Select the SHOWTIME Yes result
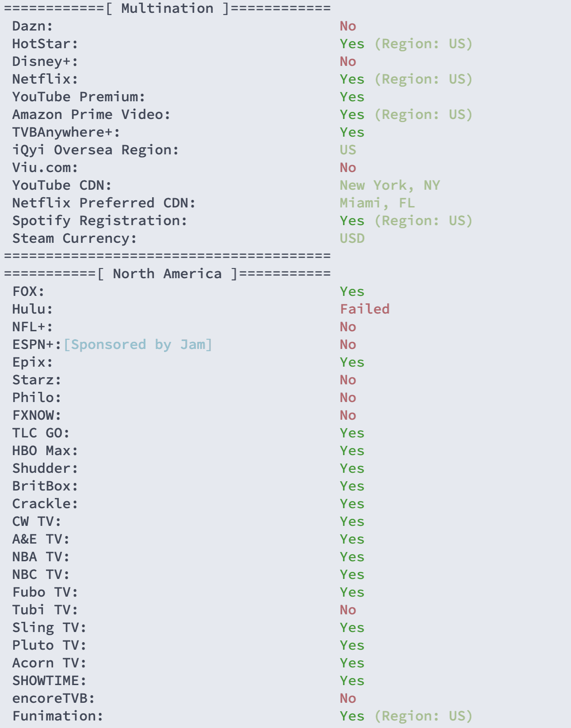Screen dimensions: 571x728 tap(352, 681)
